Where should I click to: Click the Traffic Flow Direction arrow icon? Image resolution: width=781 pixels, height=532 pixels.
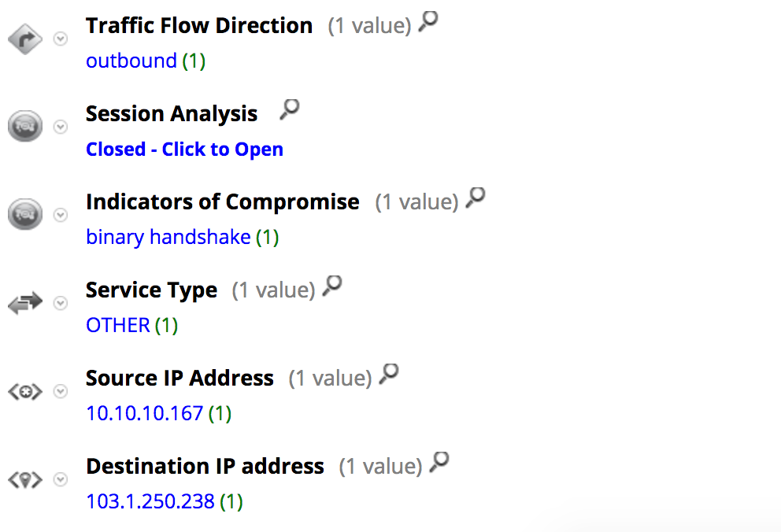pyautogui.click(x=25, y=39)
